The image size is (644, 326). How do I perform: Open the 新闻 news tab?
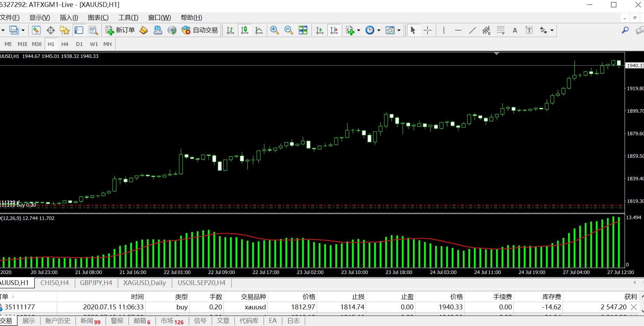(90, 321)
